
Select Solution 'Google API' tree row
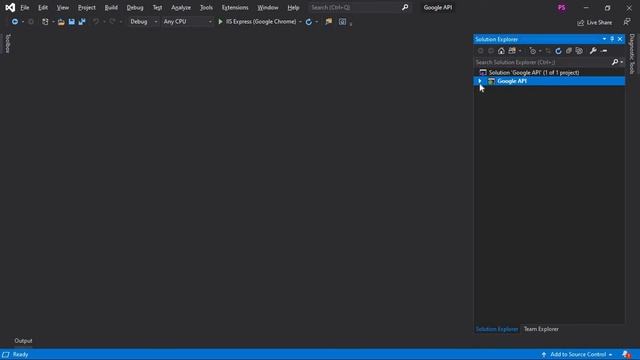coord(549,73)
